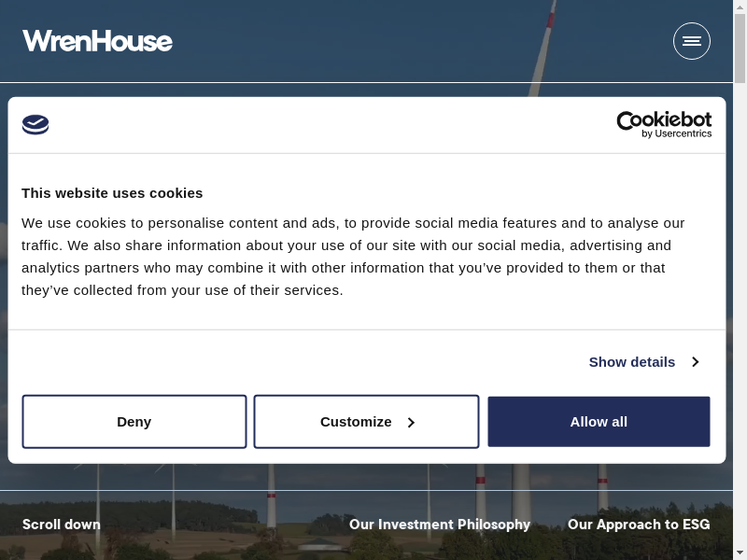The height and width of the screenshot is (560, 747).
Task: Open the hamburger navigation menu
Action: [x=691, y=41]
